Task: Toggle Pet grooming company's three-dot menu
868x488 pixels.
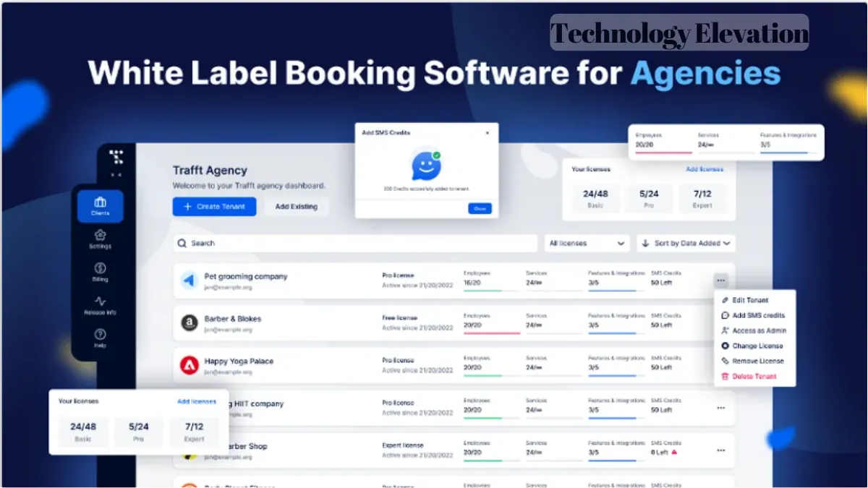Action: click(720, 281)
